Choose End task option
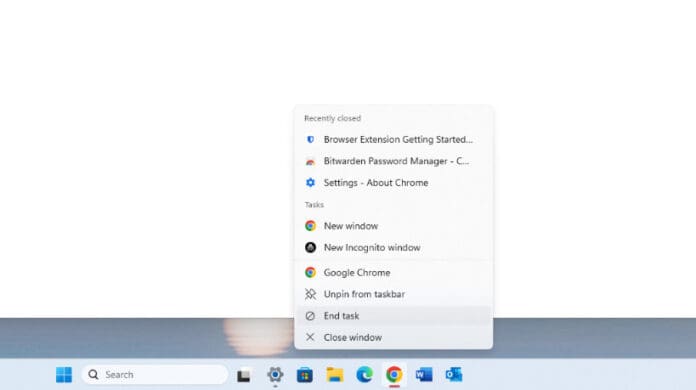Viewport: 696px width, 390px height. pyautogui.click(x=393, y=316)
